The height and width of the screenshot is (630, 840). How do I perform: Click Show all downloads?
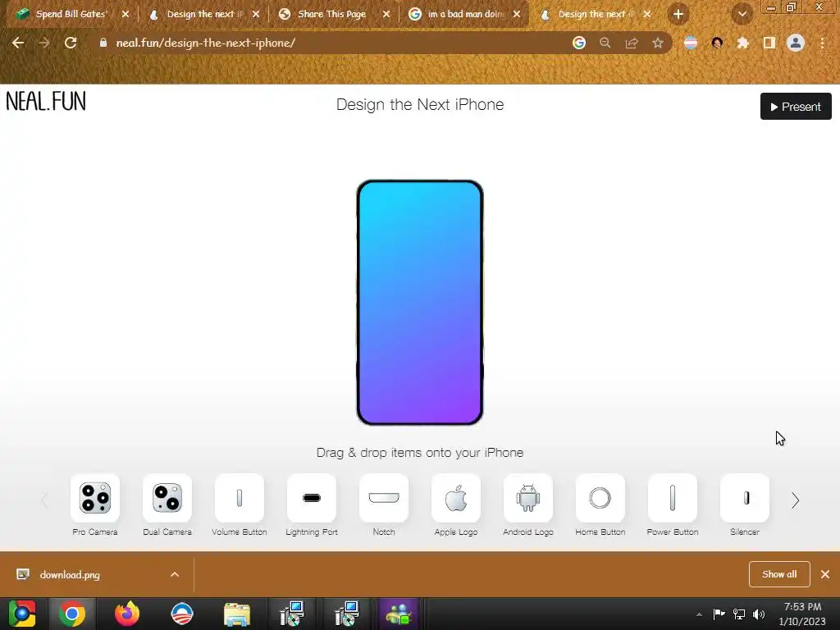pyautogui.click(x=779, y=574)
